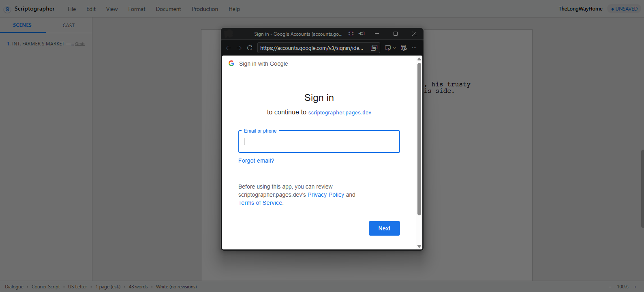Click the Scriptographer logo icon
This screenshot has height=292, width=644.
[7, 9]
